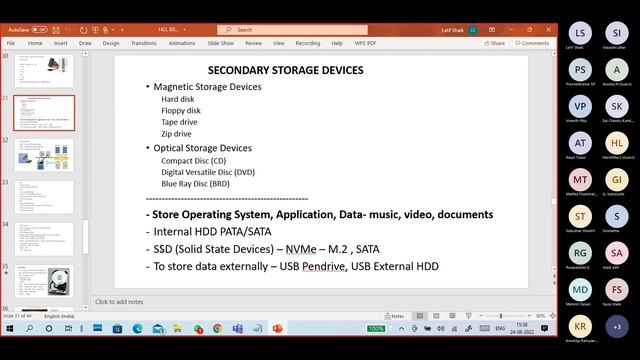Switch to Reading View icon

tap(452, 316)
